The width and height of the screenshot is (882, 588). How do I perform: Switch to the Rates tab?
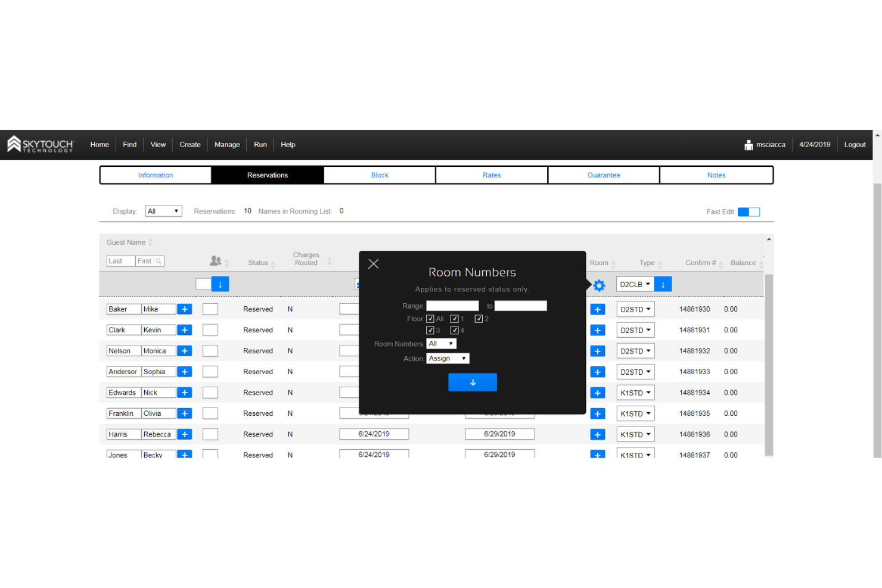pyautogui.click(x=492, y=175)
